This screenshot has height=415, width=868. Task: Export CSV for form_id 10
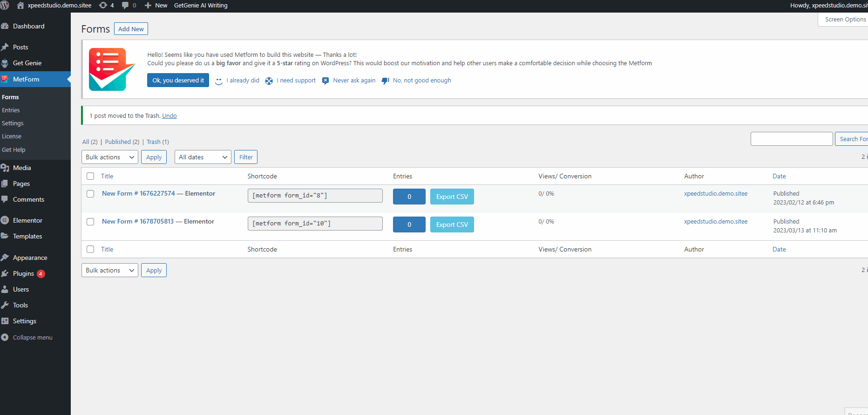point(452,225)
